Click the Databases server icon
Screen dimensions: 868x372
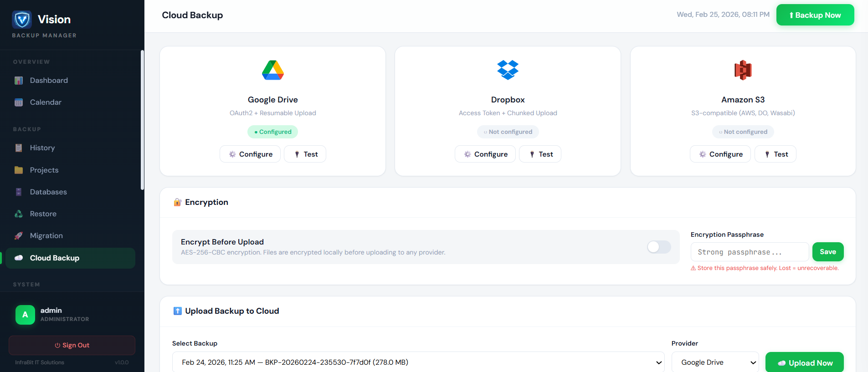coord(19,192)
